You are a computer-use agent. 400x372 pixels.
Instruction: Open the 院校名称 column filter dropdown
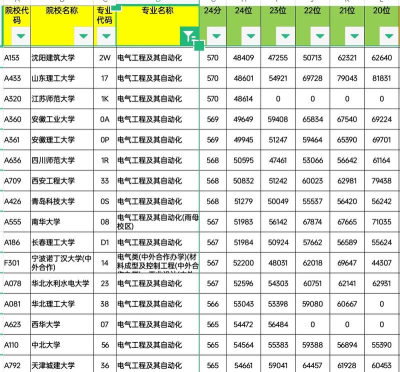coord(83,36)
